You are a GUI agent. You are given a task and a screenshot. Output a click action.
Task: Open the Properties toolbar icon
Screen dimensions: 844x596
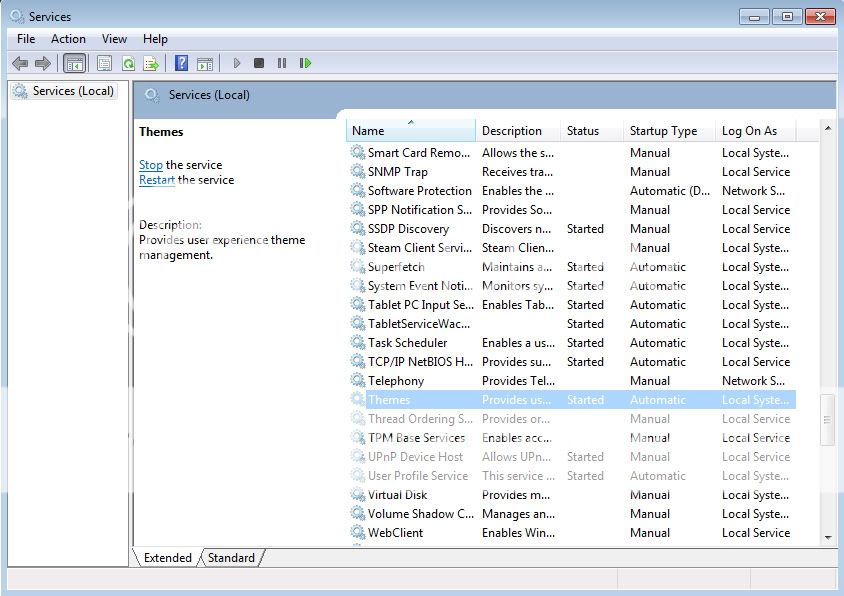coord(104,63)
